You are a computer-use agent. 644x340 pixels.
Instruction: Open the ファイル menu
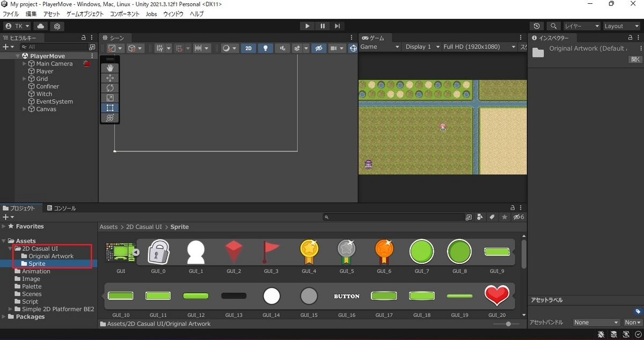(11, 14)
